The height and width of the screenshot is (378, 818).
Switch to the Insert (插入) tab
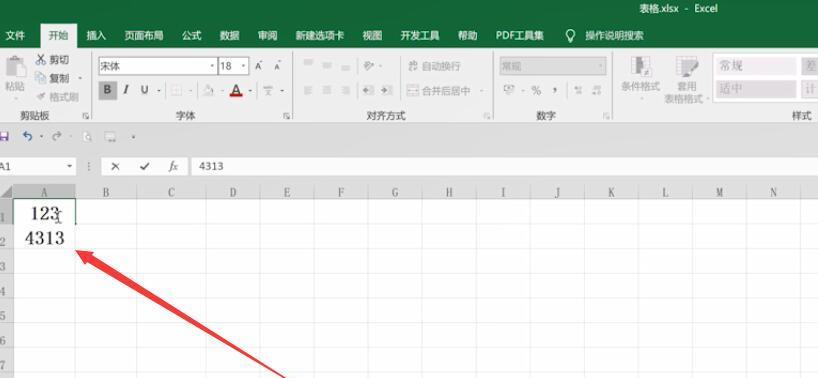coord(96,35)
